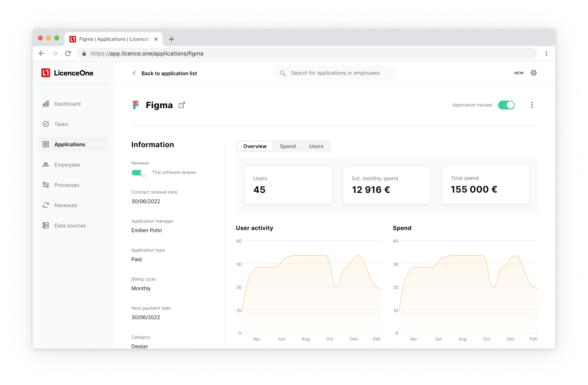
Task: Click the Renewals refresh icon
Action: coord(46,206)
